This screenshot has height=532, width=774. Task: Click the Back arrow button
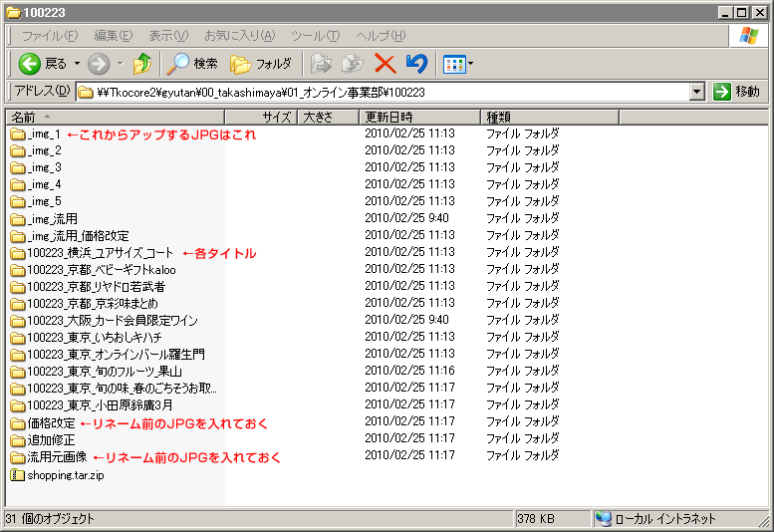coord(29,64)
